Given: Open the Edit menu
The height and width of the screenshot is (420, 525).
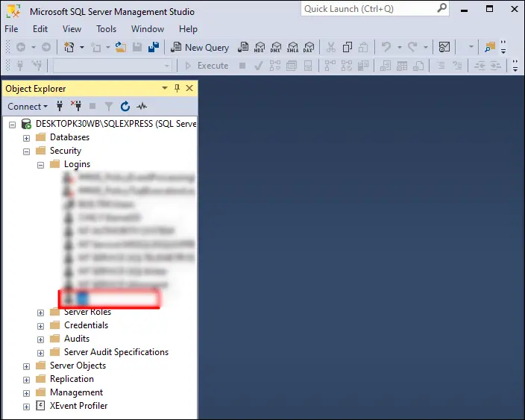Looking at the screenshot, I should pyautogui.click(x=40, y=29).
